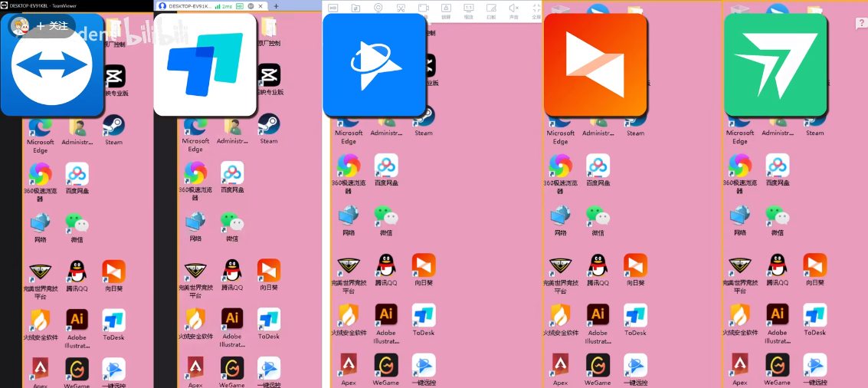Click the scissors screenshot toolbar icon

click(x=401, y=8)
